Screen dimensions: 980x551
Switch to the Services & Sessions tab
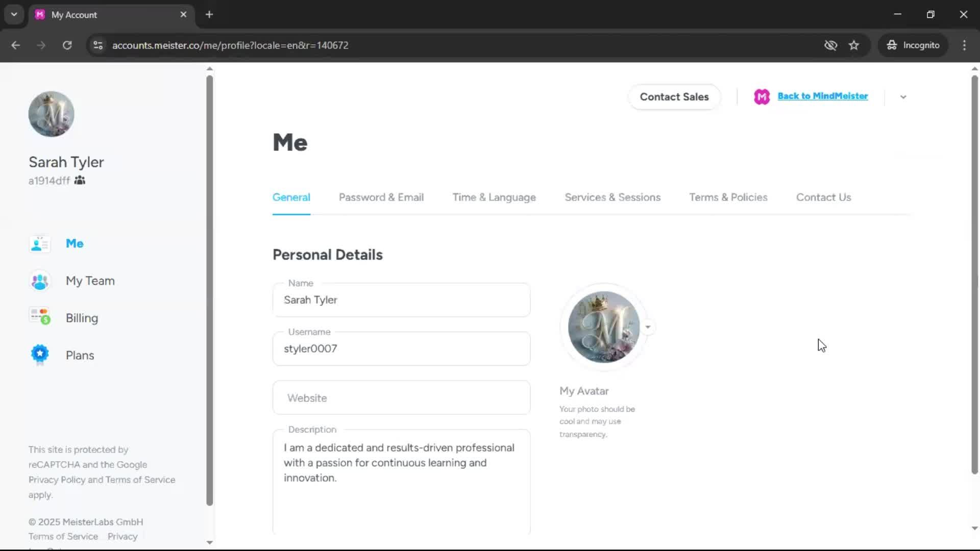pos(612,197)
